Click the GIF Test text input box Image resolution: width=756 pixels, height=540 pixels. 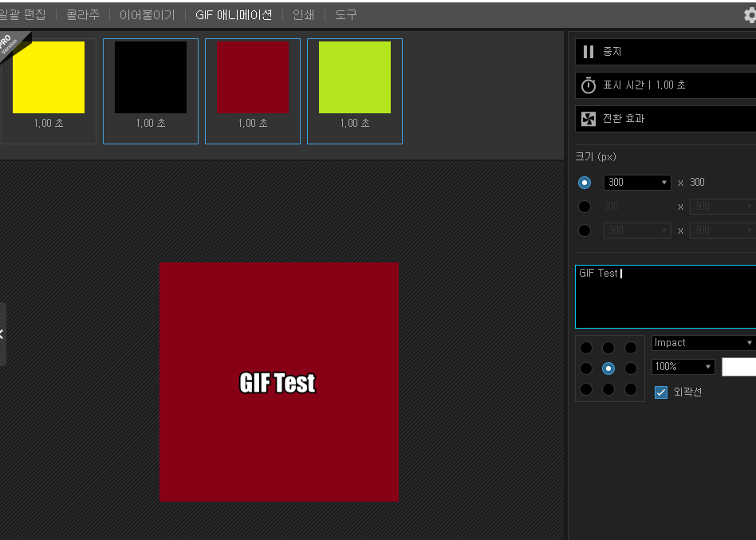click(x=665, y=297)
